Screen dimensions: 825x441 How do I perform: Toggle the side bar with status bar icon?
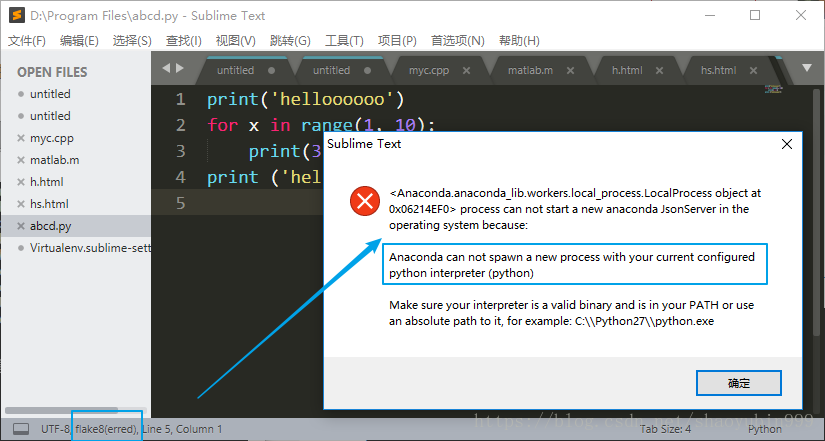click(21, 429)
